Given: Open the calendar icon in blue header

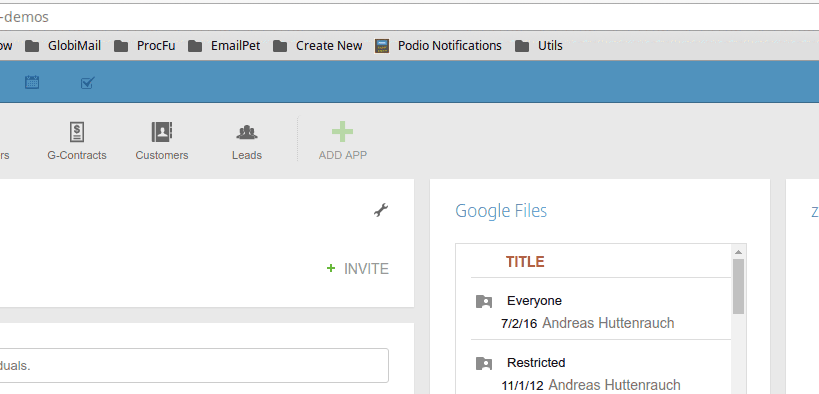Looking at the screenshot, I should [32, 82].
